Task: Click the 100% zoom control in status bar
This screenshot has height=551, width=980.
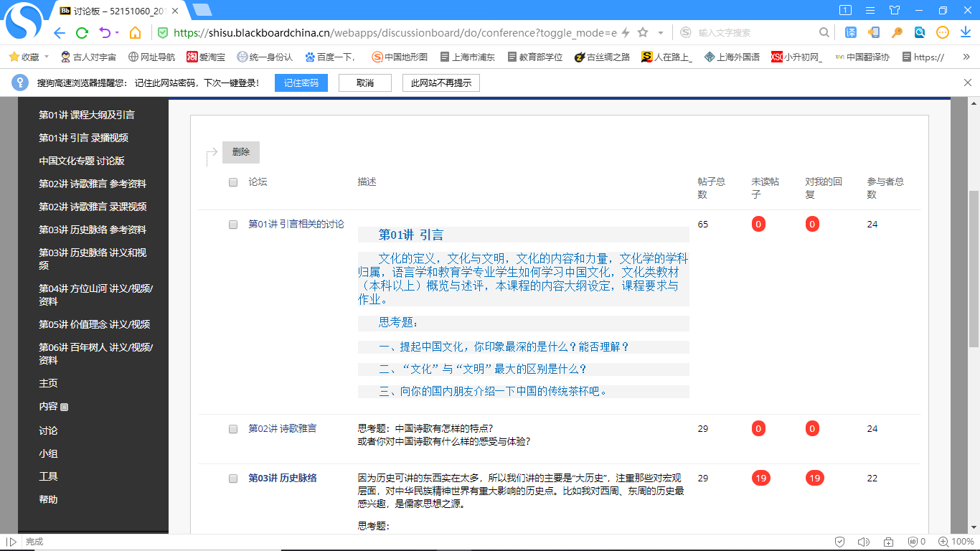Action: (957, 542)
